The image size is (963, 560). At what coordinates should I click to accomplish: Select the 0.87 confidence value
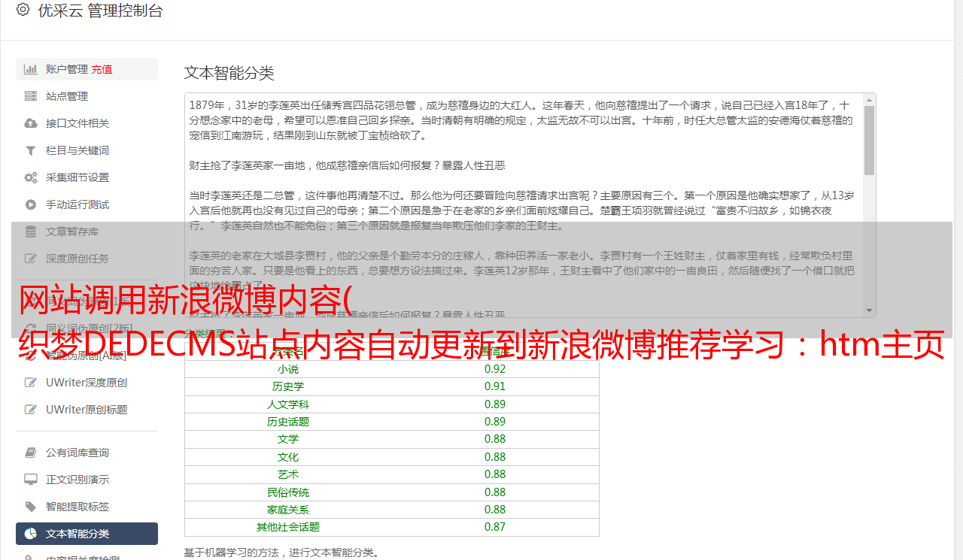(495, 527)
